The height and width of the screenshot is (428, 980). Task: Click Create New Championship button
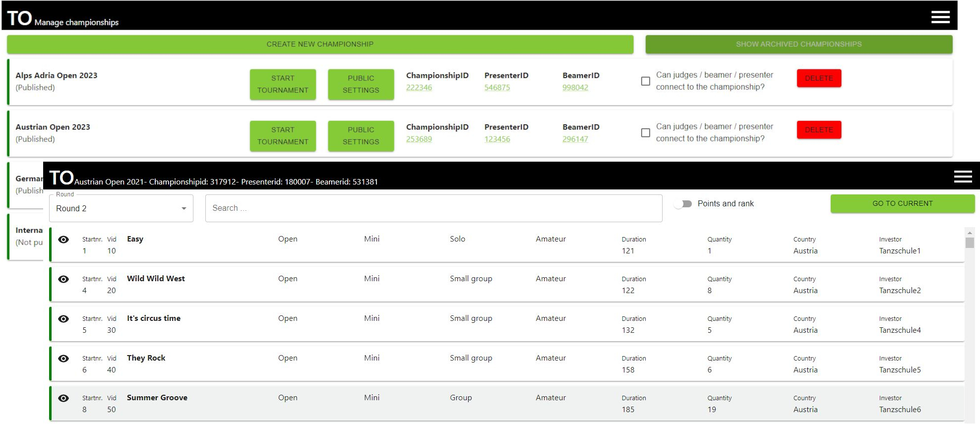pos(320,44)
